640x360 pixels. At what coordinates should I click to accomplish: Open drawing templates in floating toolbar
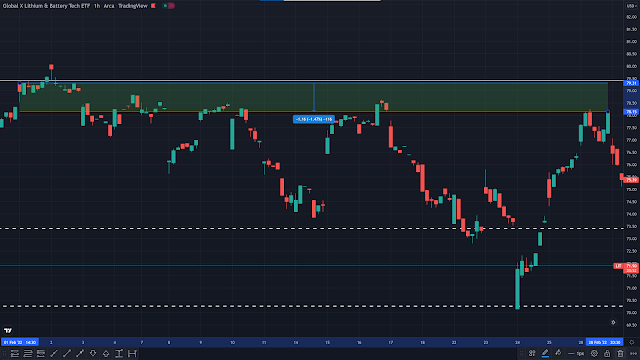click(x=532, y=353)
